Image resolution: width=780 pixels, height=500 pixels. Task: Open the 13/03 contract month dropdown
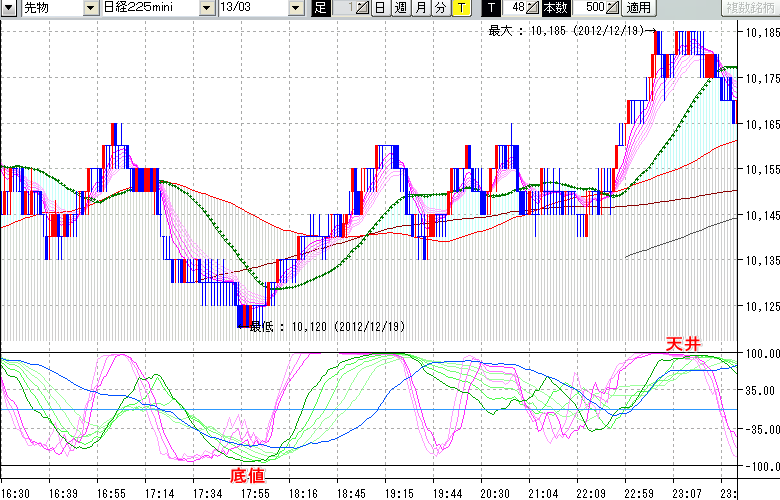295,8
